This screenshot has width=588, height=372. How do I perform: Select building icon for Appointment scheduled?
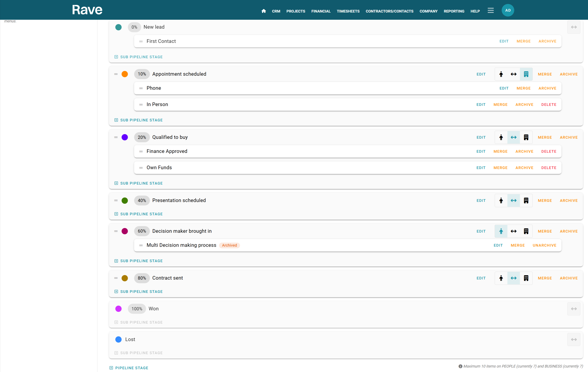tap(526, 74)
